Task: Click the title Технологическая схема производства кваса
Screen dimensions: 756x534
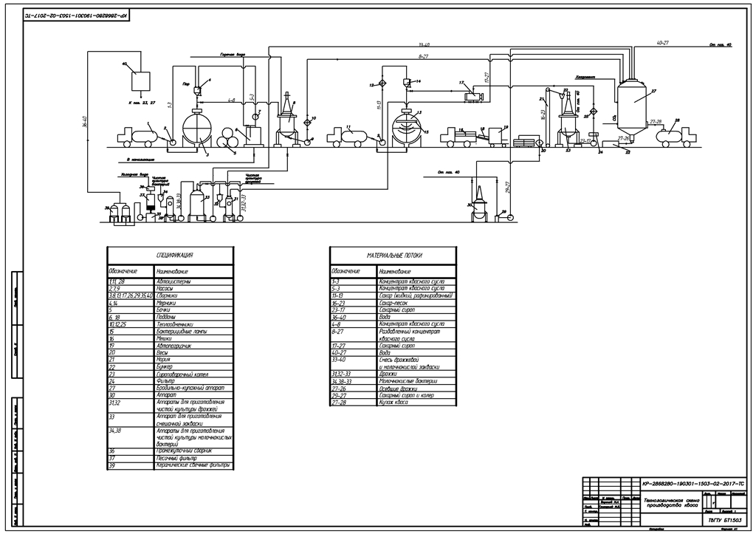Action: coord(670,503)
